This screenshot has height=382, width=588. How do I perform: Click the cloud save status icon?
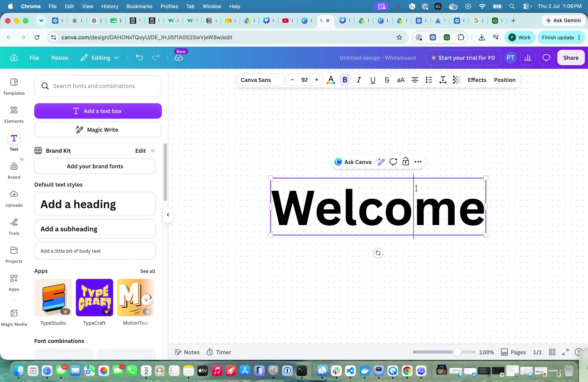click(179, 58)
